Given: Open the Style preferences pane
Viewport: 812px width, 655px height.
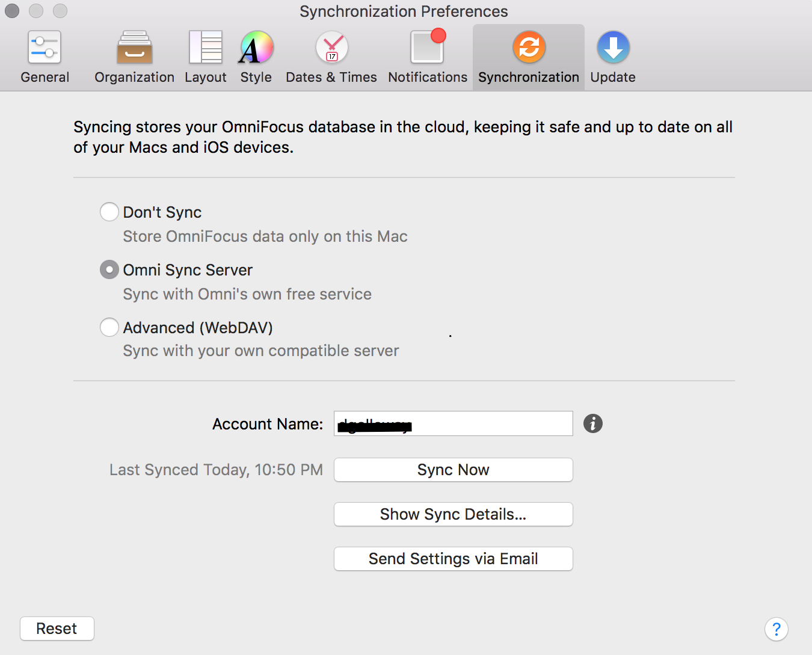Looking at the screenshot, I should [x=256, y=57].
